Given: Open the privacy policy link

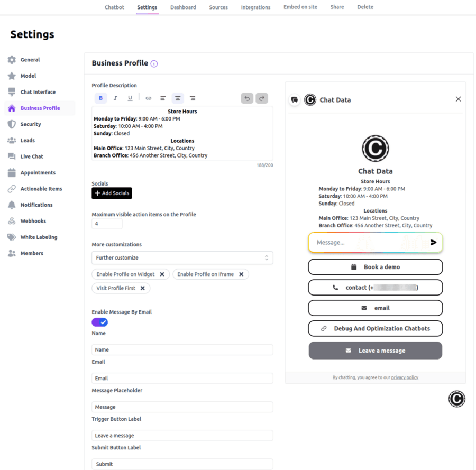Looking at the screenshot, I should [404, 377].
